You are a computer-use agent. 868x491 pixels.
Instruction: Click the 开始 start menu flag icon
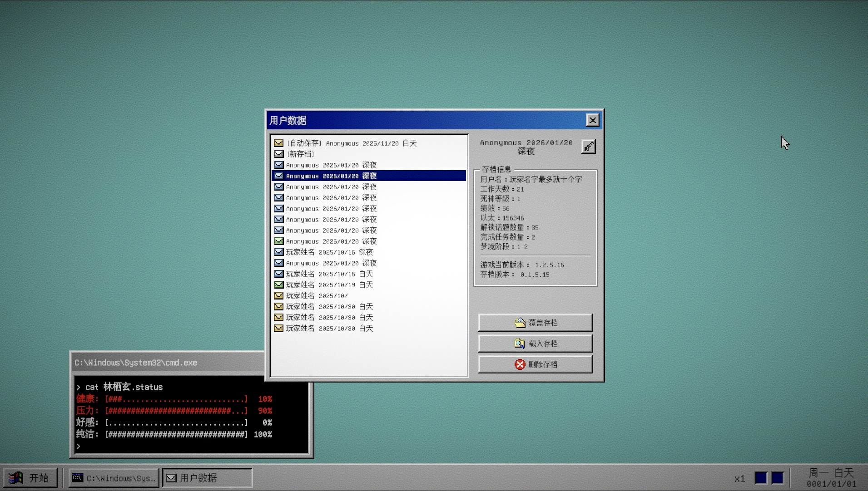click(x=16, y=478)
